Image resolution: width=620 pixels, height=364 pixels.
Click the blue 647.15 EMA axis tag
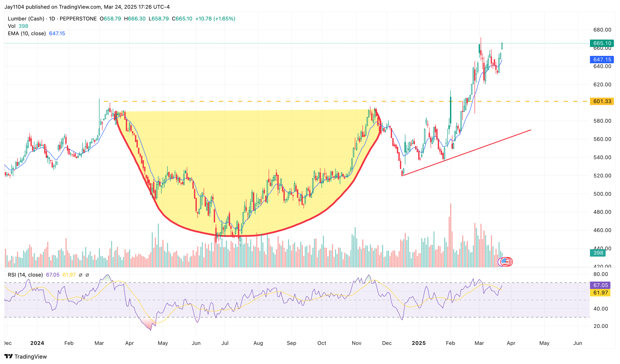(x=602, y=60)
